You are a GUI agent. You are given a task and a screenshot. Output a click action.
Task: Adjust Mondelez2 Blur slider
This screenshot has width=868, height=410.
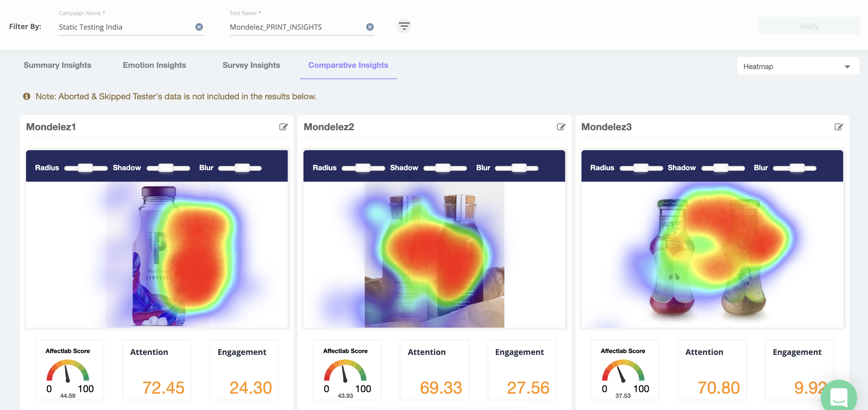click(x=517, y=168)
